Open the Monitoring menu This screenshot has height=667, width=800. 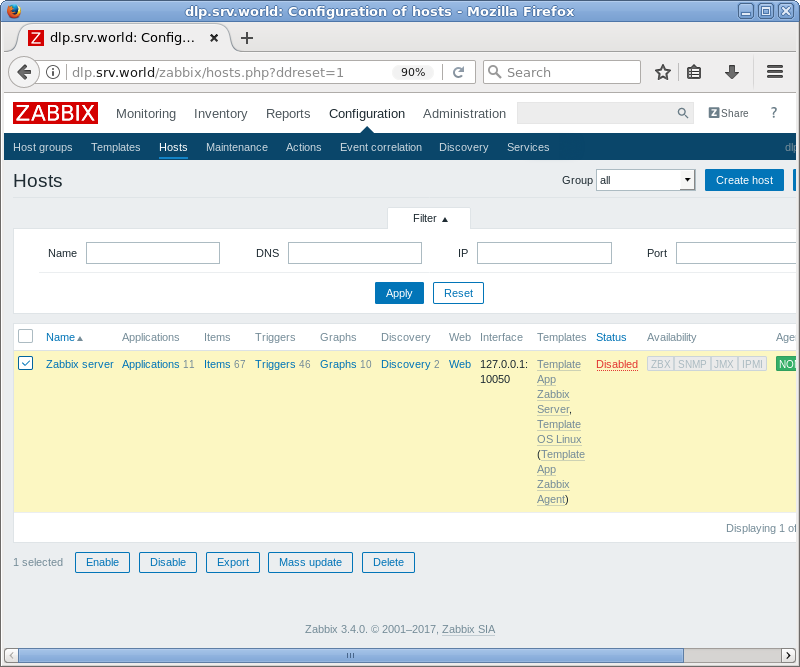coord(146,114)
